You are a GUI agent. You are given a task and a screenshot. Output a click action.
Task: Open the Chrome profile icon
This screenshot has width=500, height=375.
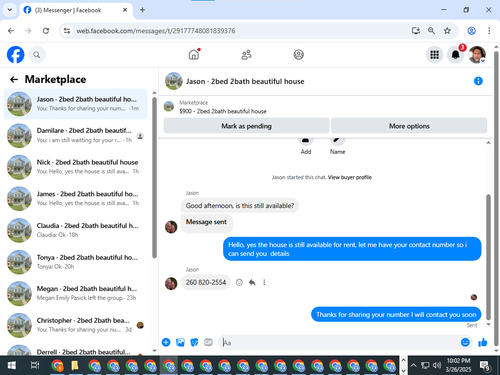pyautogui.click(x=471, y=31)
